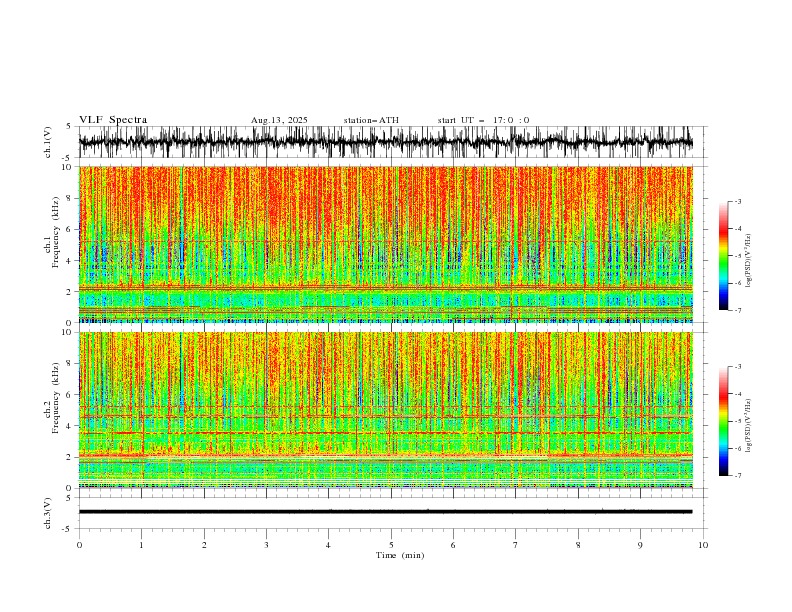Click the time axis tick label '0'
The width and height of the screenshot is (792, 612).
79,545
